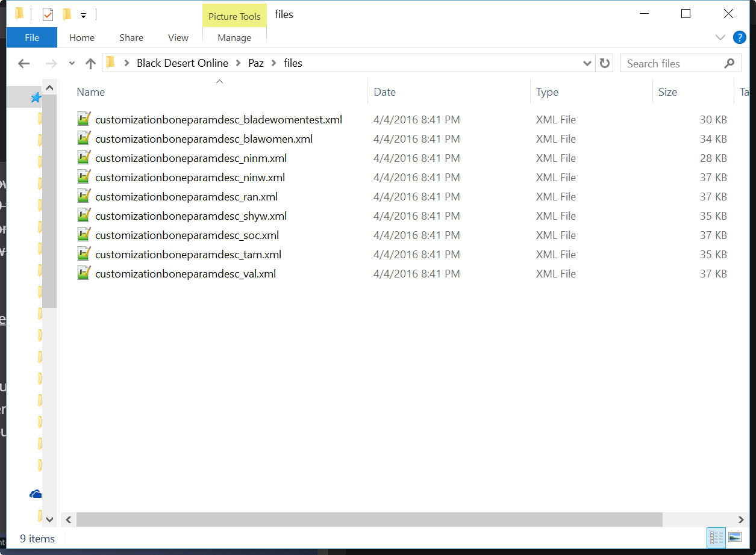
Task: Open Customize Quick Access Toolbar dropdown
Action: click(x=83, y=15)
